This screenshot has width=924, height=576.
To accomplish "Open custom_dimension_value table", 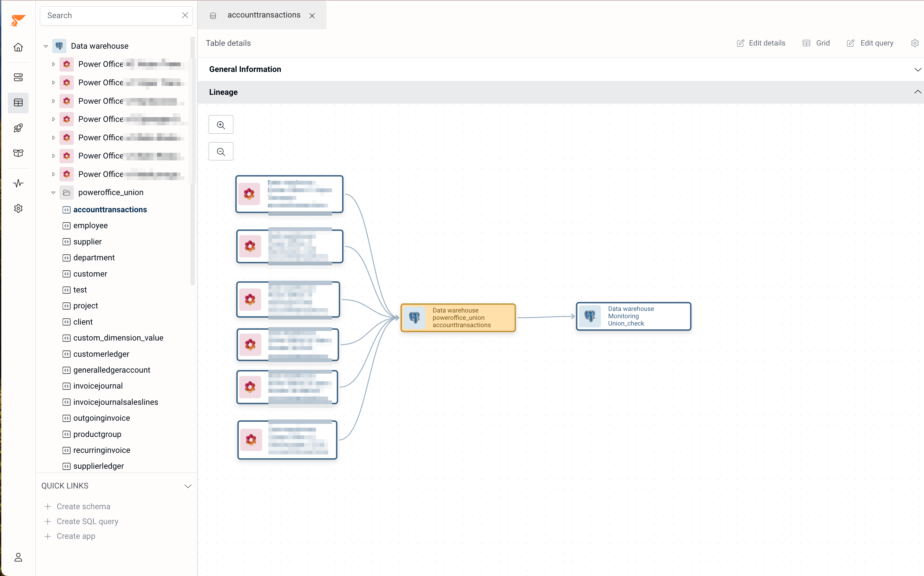I will (118, 338).
